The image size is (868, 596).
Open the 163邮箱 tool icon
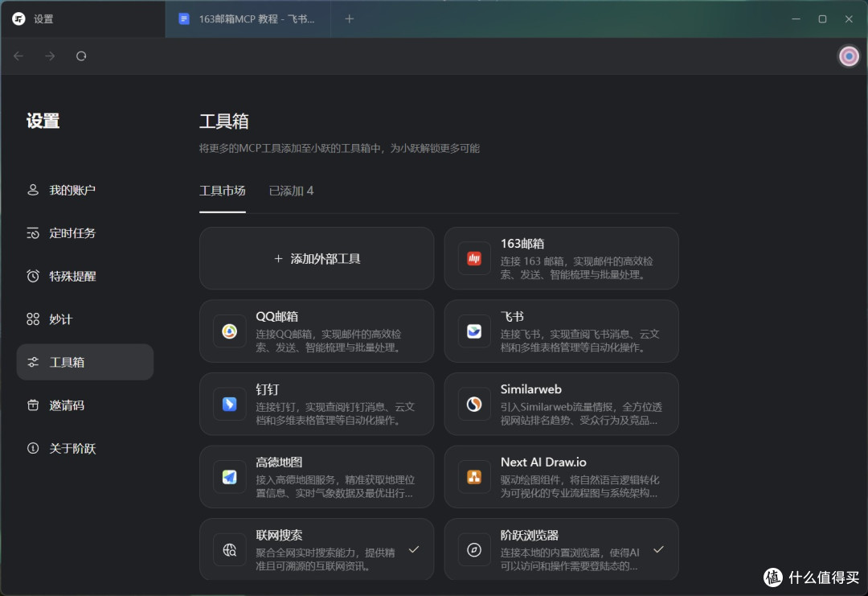(474, 259)
